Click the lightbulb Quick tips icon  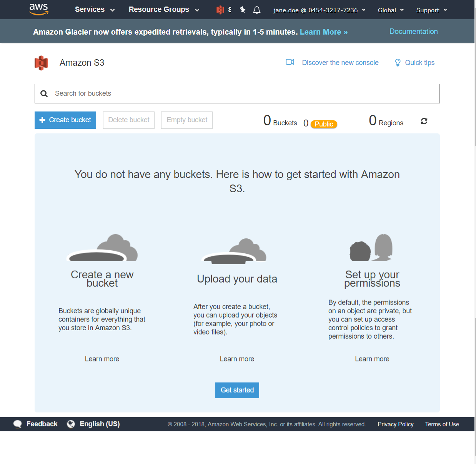(x=398, y=63)
